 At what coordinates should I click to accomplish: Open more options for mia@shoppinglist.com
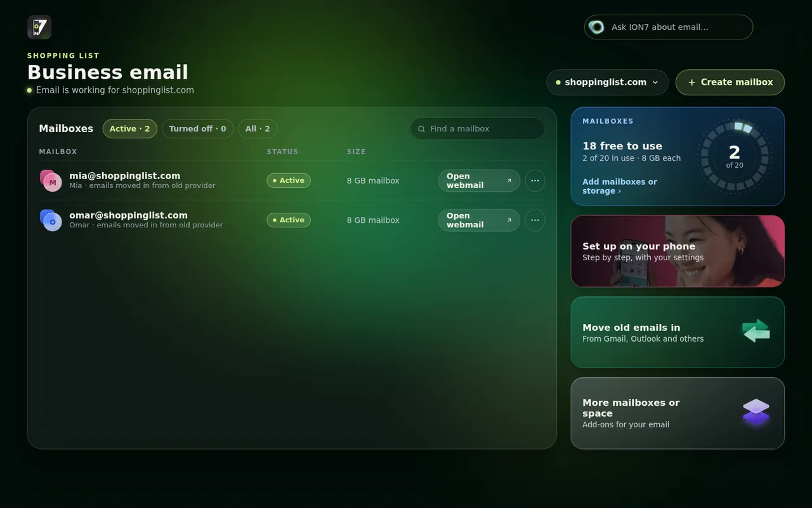point(535,180)
